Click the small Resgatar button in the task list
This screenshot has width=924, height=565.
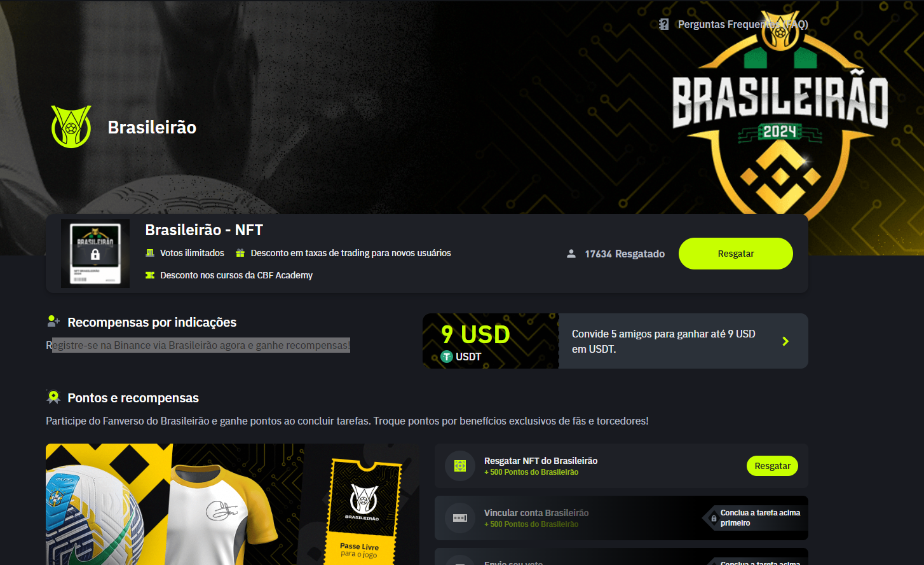(x=772, y=466)
